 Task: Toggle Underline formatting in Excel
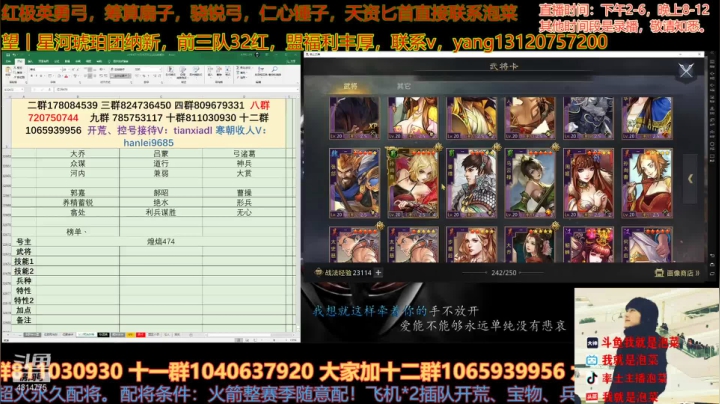[41, 76]
